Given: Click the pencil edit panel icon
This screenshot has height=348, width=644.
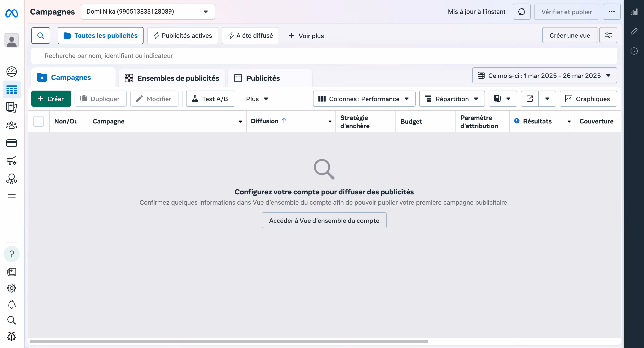Looking at the screenshot, I should [634, 31].
